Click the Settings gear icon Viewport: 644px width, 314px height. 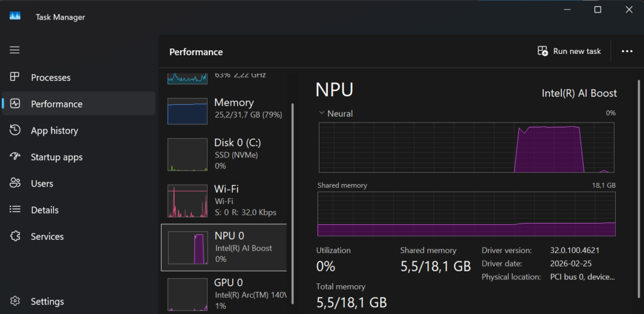[x=15, y=301]
